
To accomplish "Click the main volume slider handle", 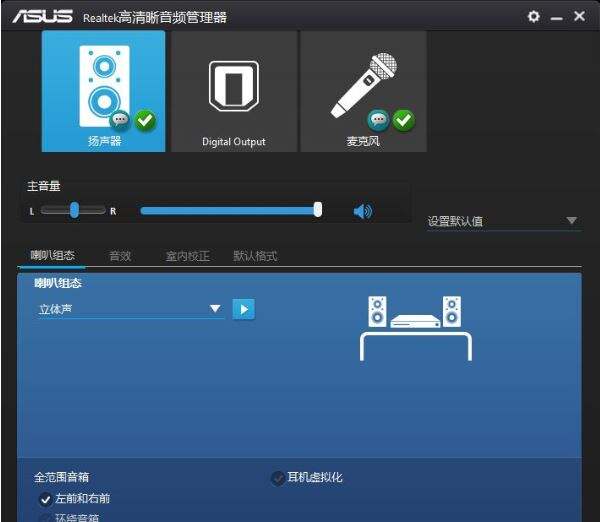I will coord(318,210).
